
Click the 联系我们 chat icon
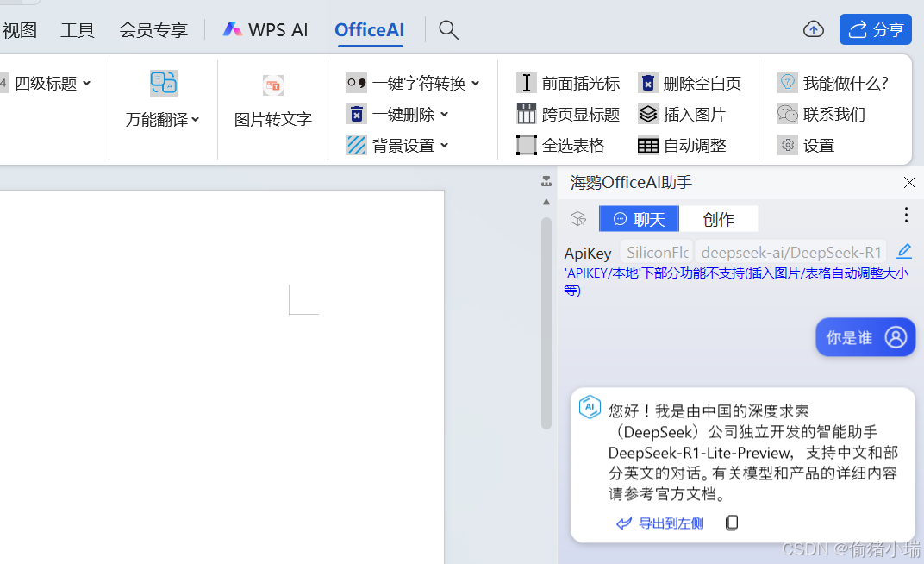[x=787, y=114]
